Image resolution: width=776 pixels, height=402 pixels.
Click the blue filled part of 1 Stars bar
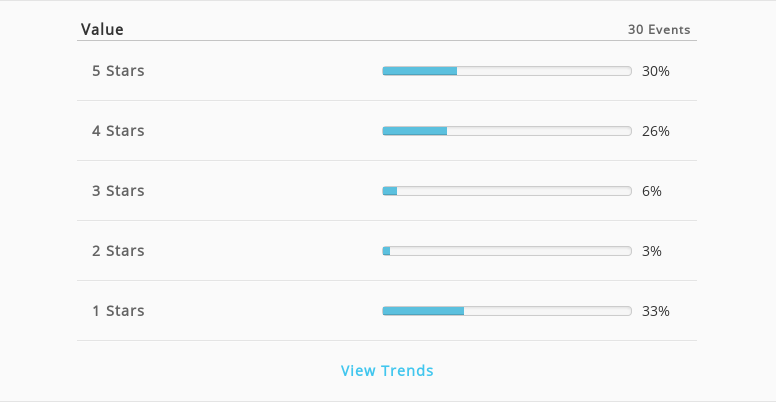point(423,311)
